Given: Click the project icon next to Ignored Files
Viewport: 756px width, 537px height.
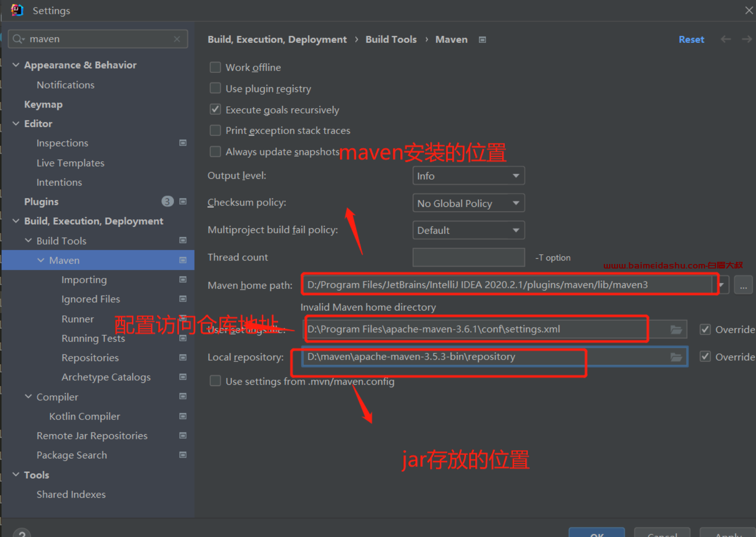Looking at the screenshot, I should tap(183, 299).
